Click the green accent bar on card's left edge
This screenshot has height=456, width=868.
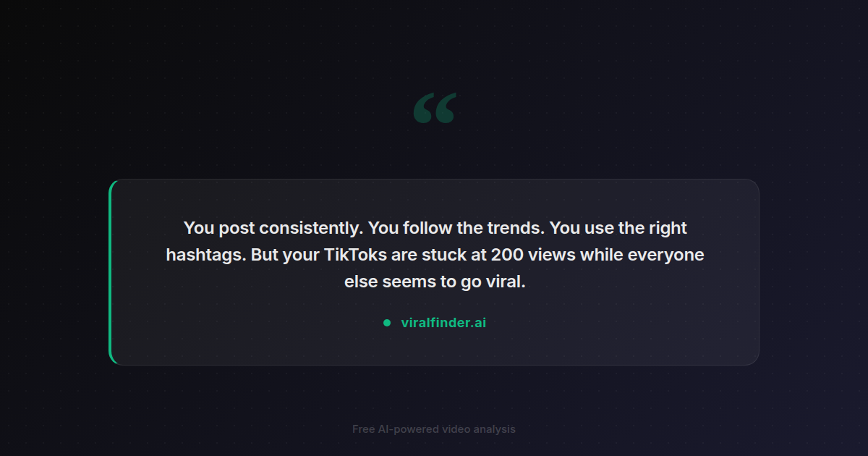(111, 272)
